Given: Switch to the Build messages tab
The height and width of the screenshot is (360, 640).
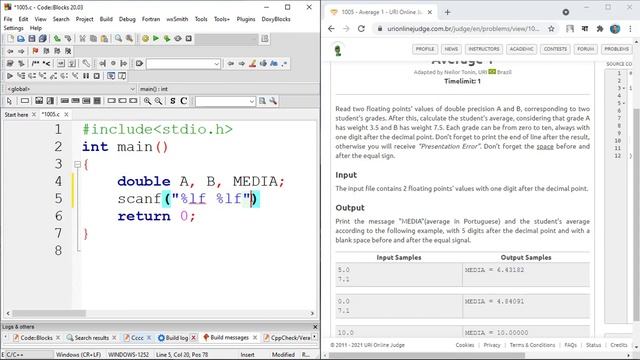Looking at the screenshot, I should coord(229,338).
